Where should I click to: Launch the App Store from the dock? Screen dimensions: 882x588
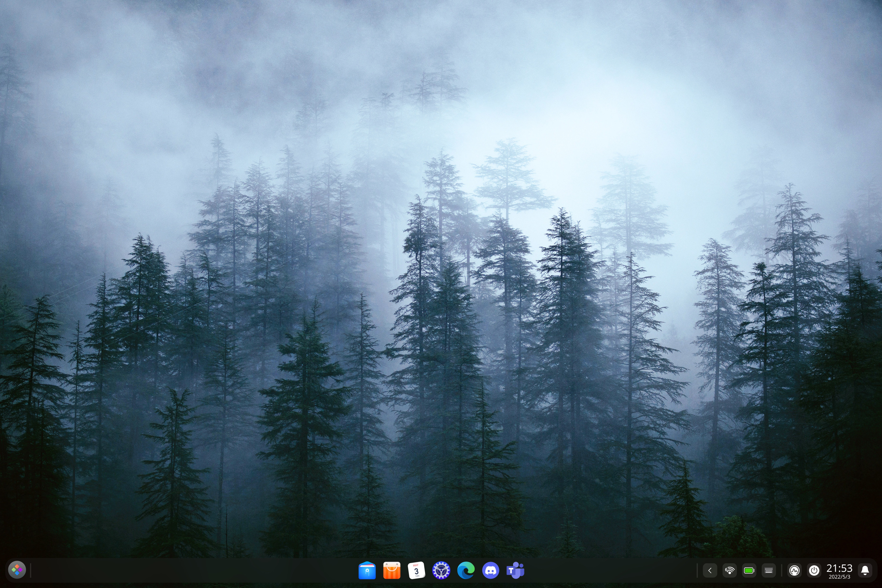[392, 570]
